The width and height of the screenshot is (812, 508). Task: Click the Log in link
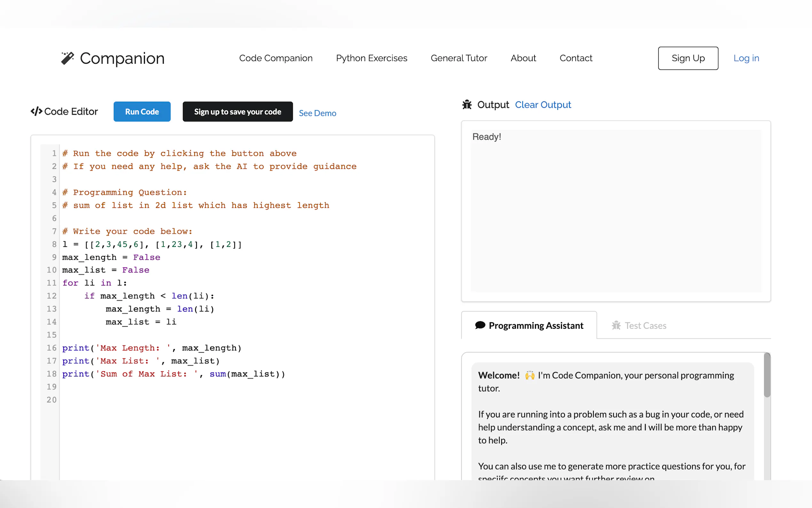click(746, 58)
